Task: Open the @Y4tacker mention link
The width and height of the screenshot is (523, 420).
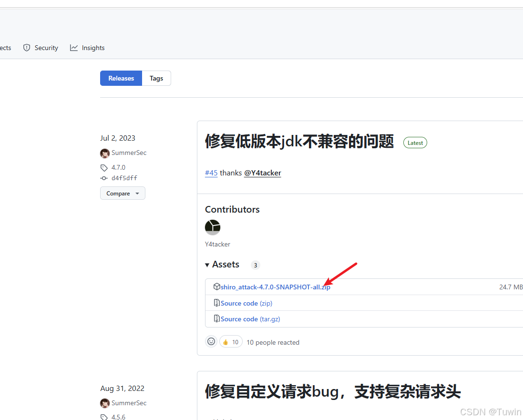Action: tap(263, 173)
